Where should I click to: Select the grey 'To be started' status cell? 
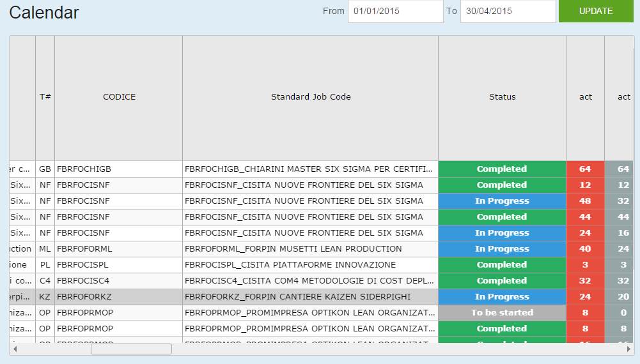[x=502, y=313]
